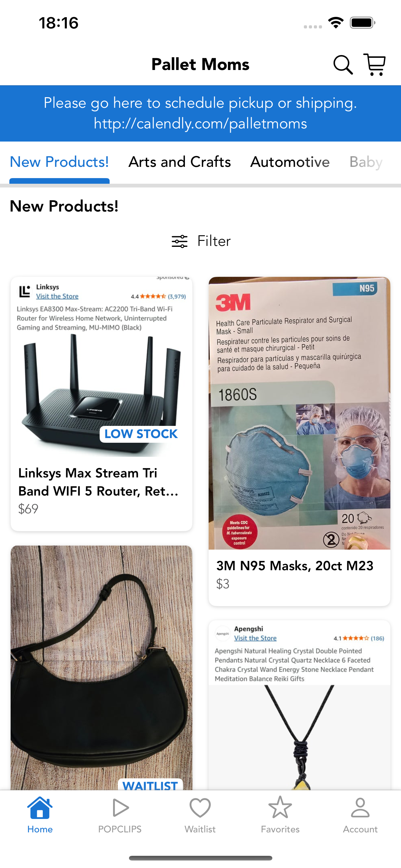Switch to Arts and Crafts tab
Screen dimensions: 401x868
(180, 162)
